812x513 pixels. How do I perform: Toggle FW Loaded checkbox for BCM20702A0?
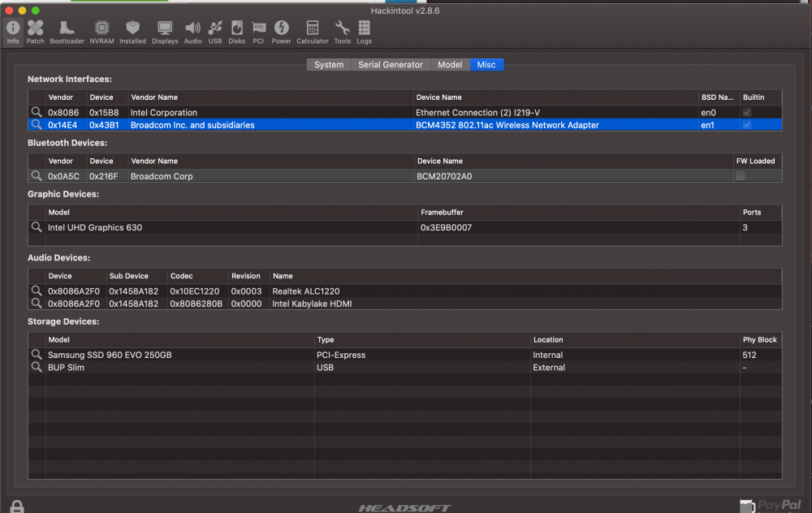(741, 175)
